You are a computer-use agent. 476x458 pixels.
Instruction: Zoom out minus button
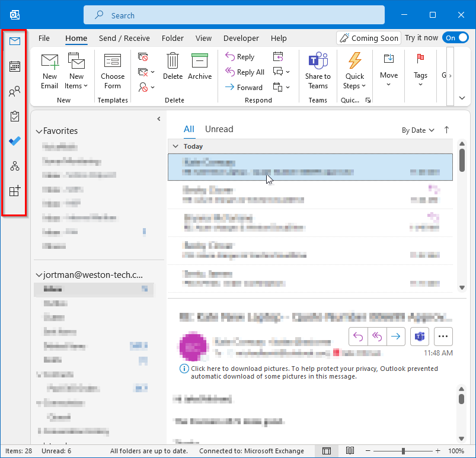pyautogui.click(x=368, y=451)
